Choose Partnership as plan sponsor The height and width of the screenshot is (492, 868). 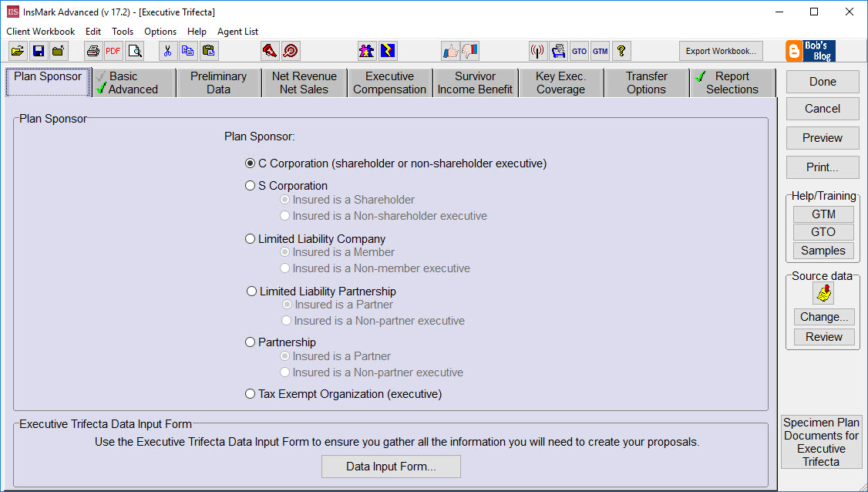tap(250, 342)
